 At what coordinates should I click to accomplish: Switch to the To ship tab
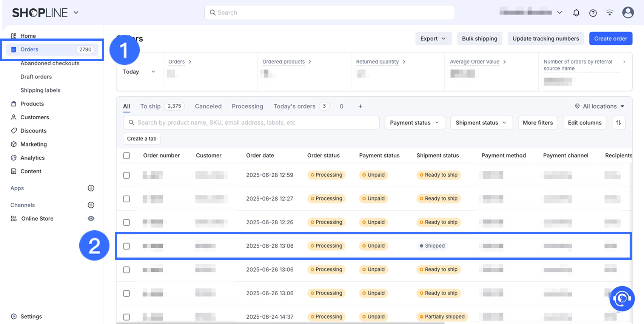[x=162, y=106]
